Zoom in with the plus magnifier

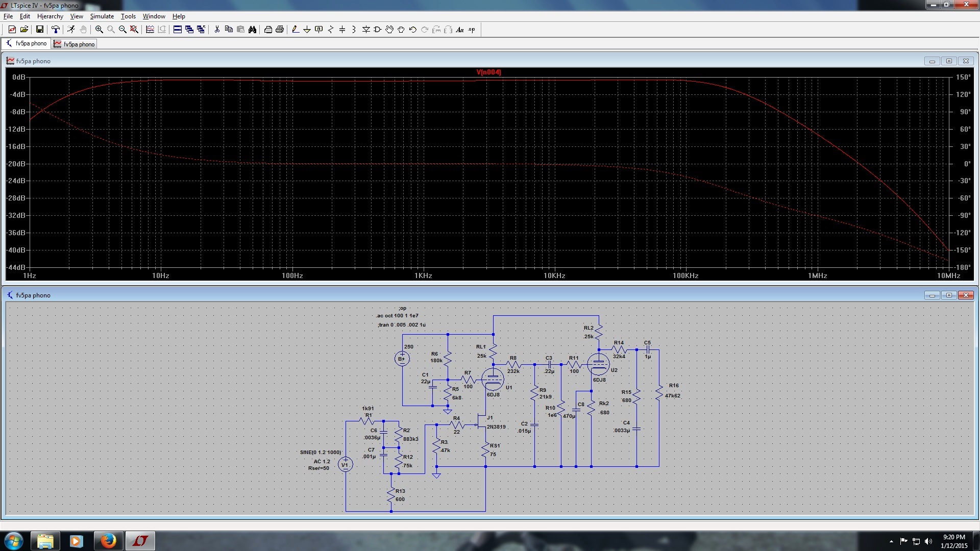click(x=99, y=30)
